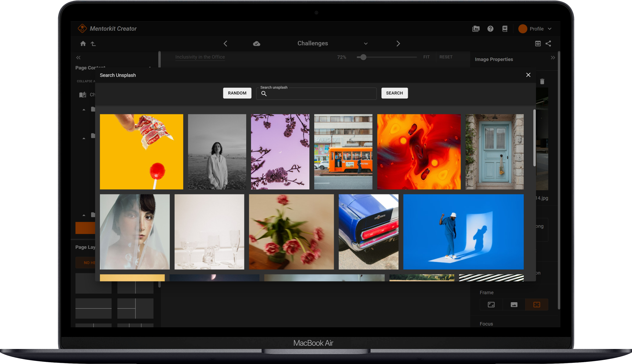Click the cloud save icon

point(257,44)
